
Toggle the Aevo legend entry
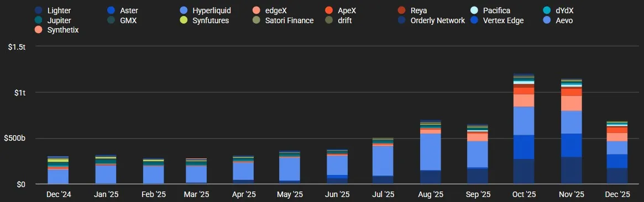click(558, 20)
